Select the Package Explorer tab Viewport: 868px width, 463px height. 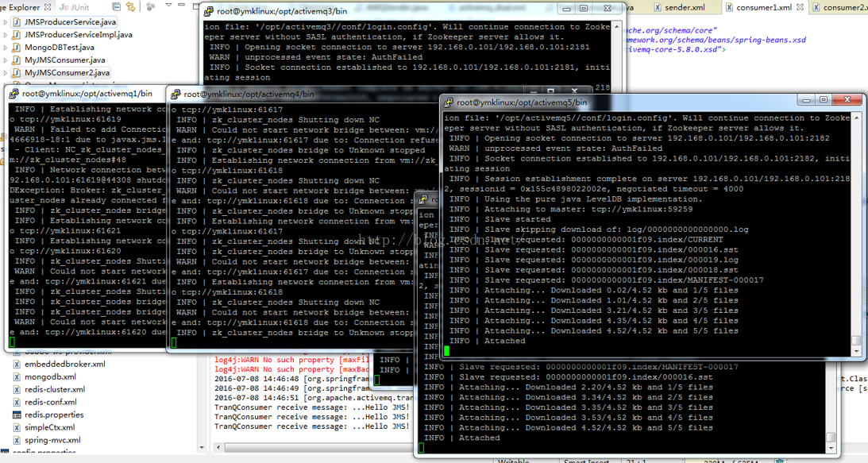[20, 7]
